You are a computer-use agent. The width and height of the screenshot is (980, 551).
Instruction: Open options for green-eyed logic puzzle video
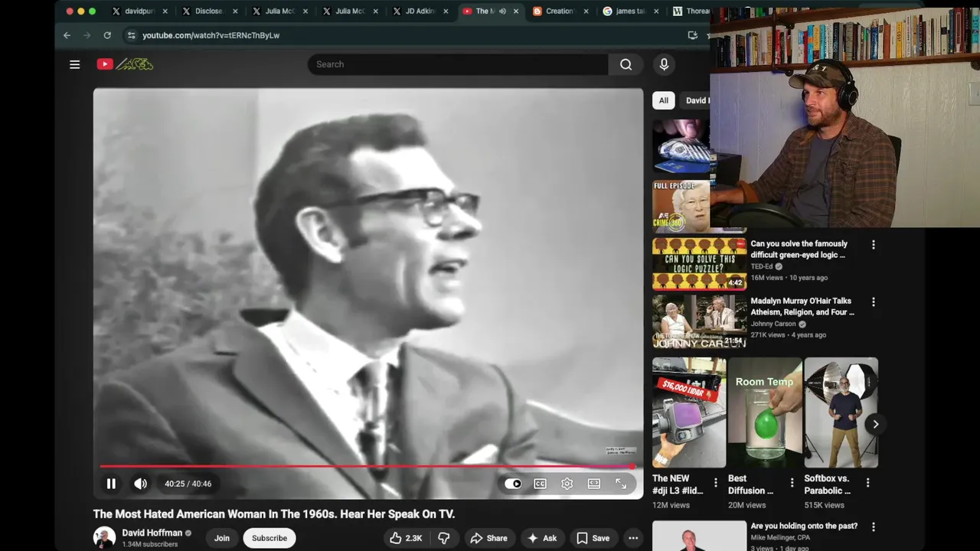(x=873, y=245)
